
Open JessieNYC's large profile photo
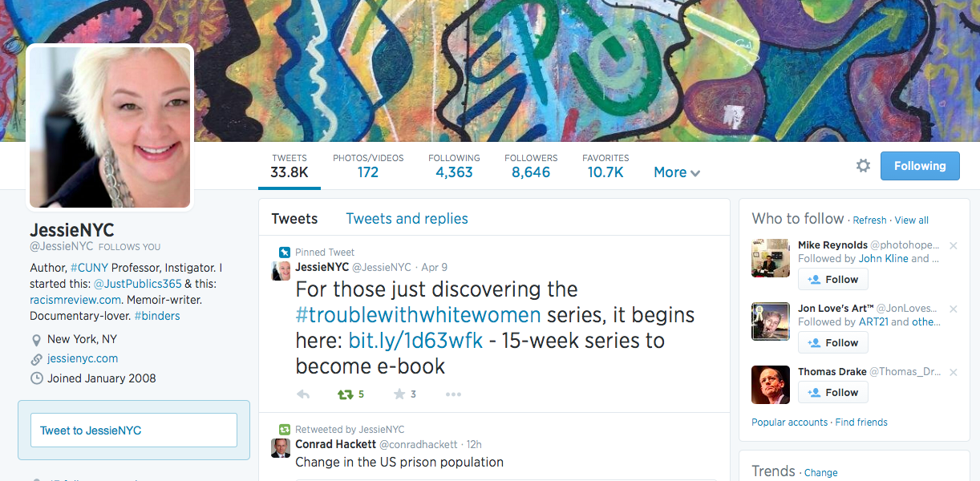111,127
